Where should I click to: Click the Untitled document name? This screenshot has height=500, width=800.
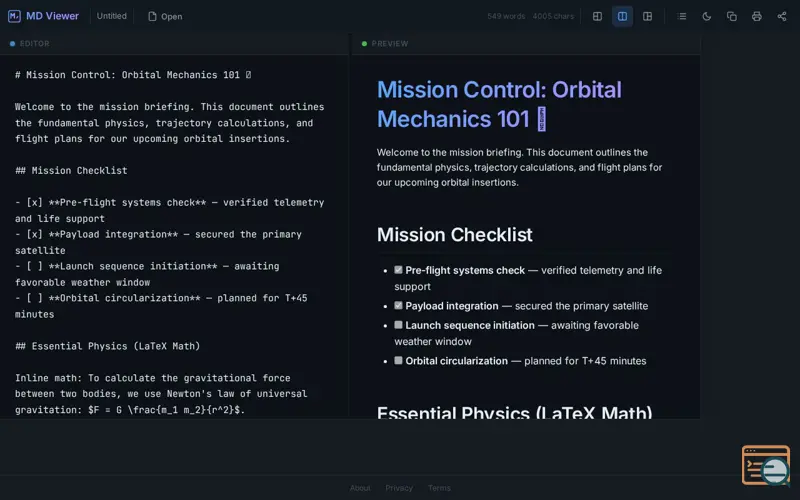coord(112,16)
